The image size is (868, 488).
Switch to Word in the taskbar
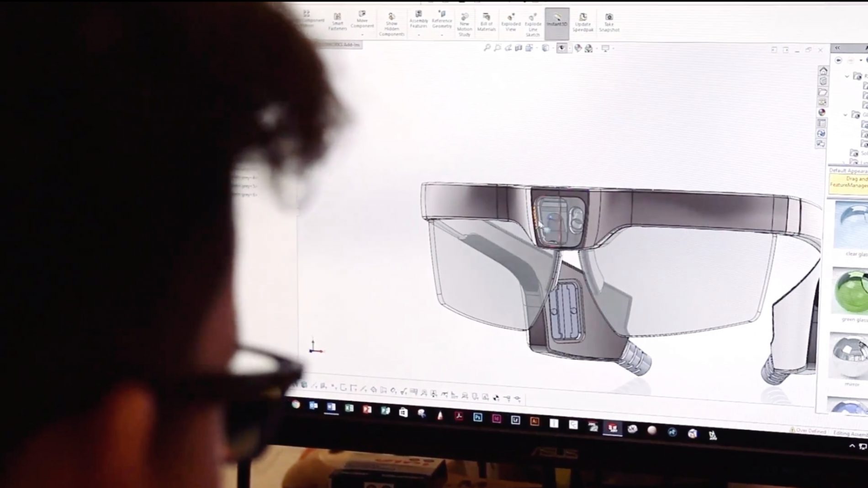pyautogui.click(x=331, y=406)
